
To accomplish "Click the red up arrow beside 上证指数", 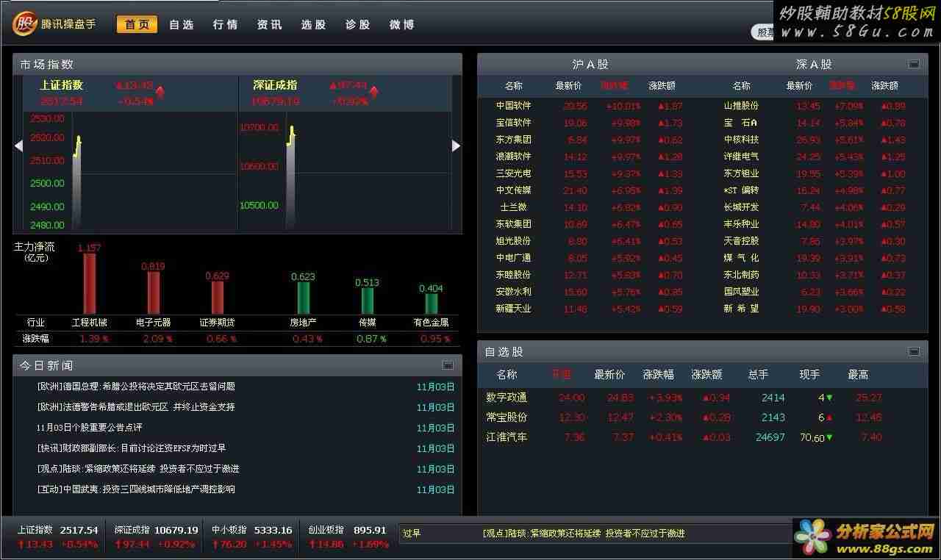I will pyautogui.click(x=160, y=93).
